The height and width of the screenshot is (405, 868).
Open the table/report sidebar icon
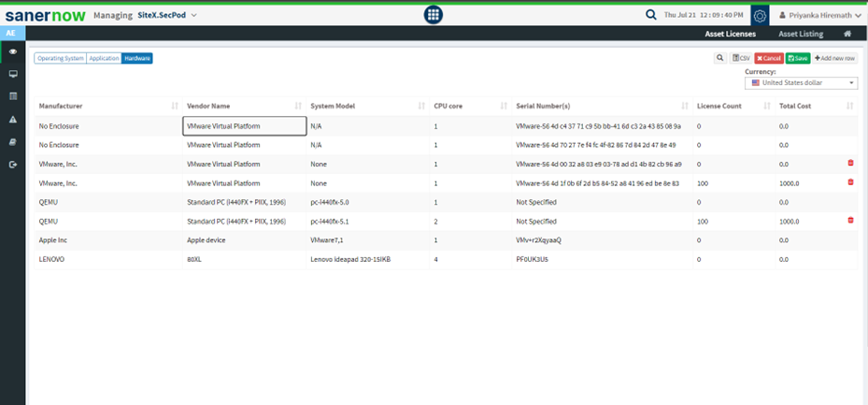click(13, 96)
